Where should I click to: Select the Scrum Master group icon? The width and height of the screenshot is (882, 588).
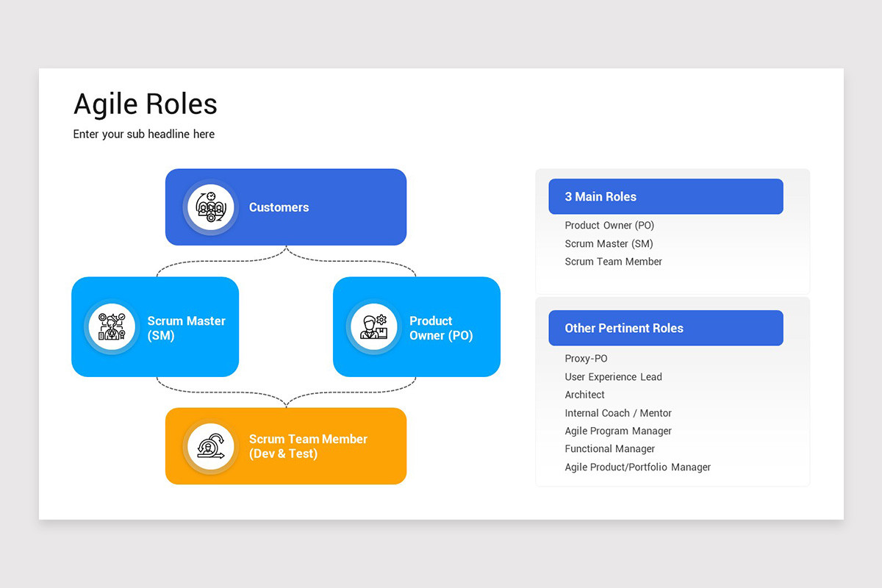[x=111, y=326]
